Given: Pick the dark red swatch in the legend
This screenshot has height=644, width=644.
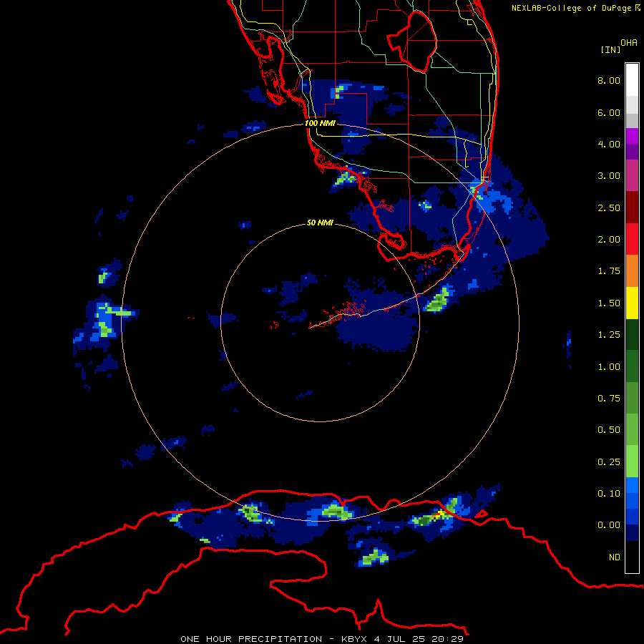Looking at the screenshot, I should tap(632, 208).
